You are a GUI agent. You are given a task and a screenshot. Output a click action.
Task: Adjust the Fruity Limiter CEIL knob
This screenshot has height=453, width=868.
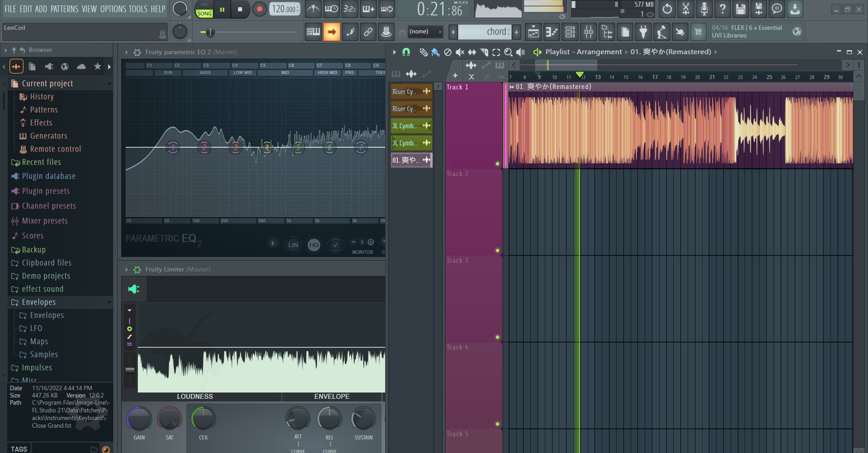(x=203, y=419)
